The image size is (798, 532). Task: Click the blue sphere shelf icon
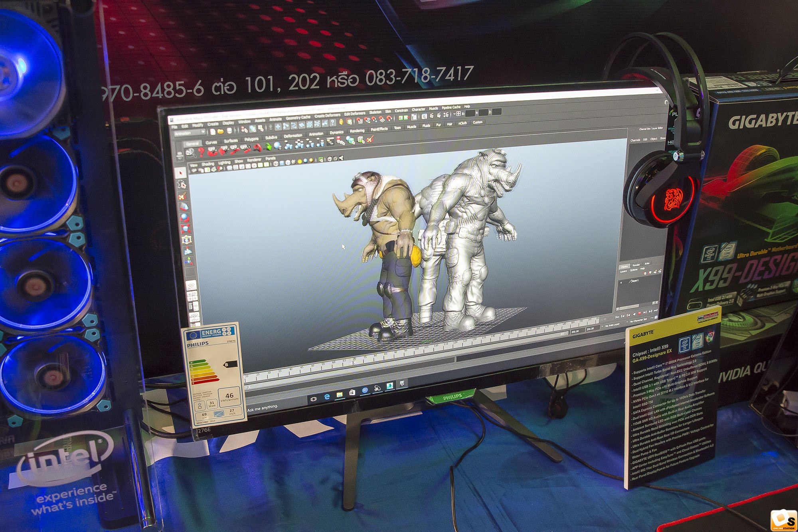pyautogui.click(x=277, y=146)
